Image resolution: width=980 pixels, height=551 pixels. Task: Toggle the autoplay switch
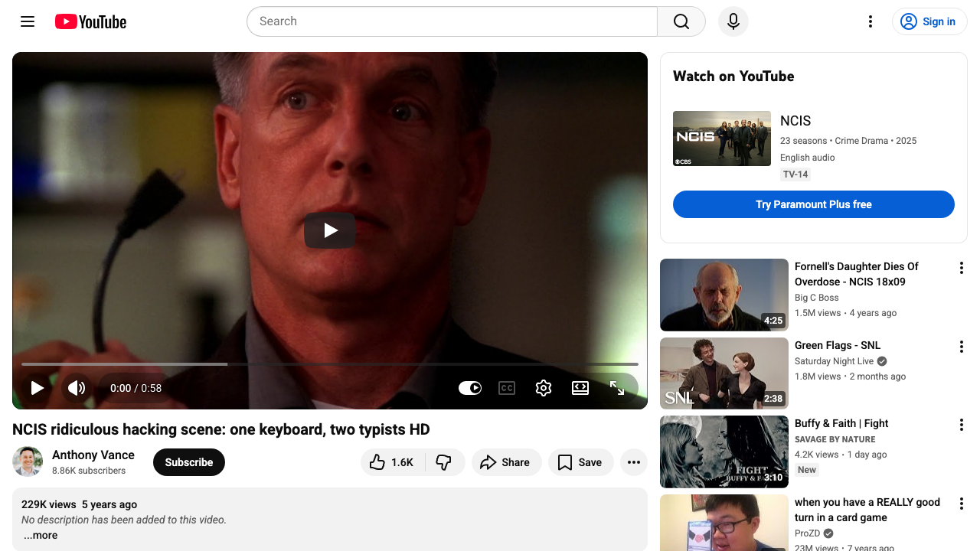point(470,388)
